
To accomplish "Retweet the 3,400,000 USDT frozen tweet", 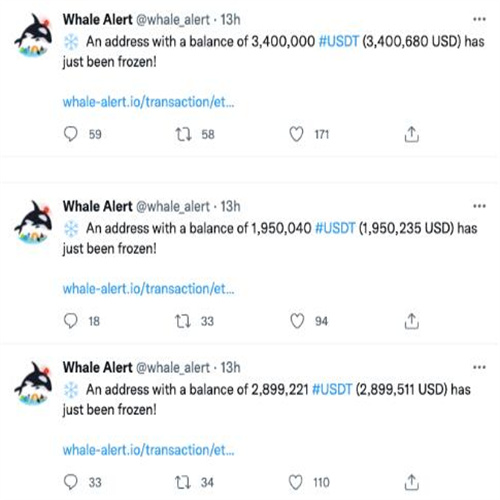I will click(x=183, y=134).
